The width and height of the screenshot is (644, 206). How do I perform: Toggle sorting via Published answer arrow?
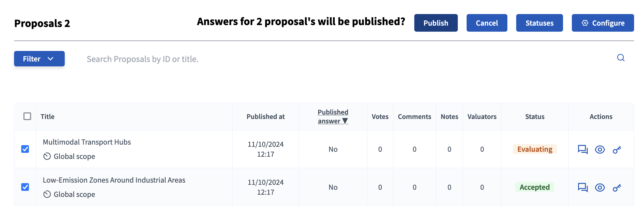344,121
